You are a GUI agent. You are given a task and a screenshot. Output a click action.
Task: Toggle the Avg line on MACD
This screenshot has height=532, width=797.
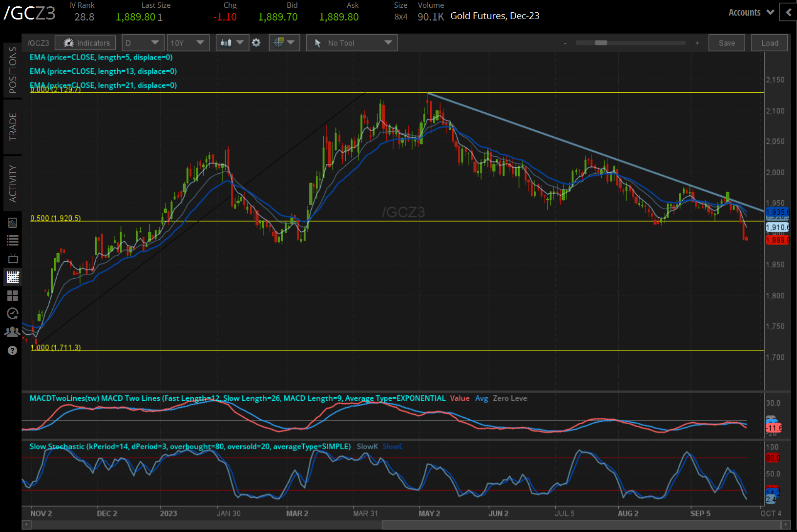click(482, 398)
